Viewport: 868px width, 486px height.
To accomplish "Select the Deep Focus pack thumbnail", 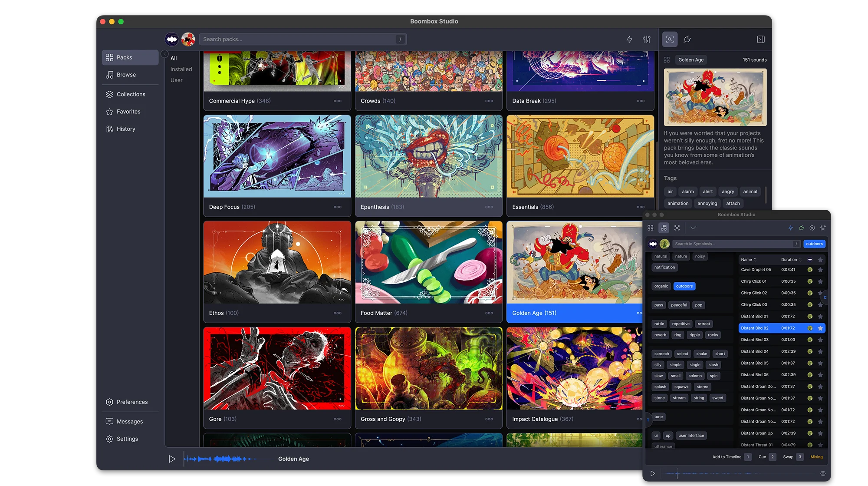I will [x=277, y=156].
